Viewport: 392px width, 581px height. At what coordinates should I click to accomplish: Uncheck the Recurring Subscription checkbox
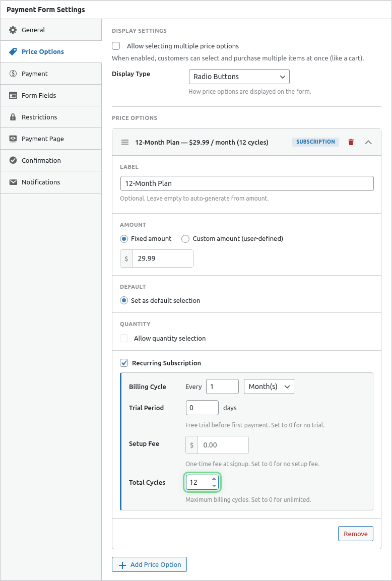(x=124, y=363)
